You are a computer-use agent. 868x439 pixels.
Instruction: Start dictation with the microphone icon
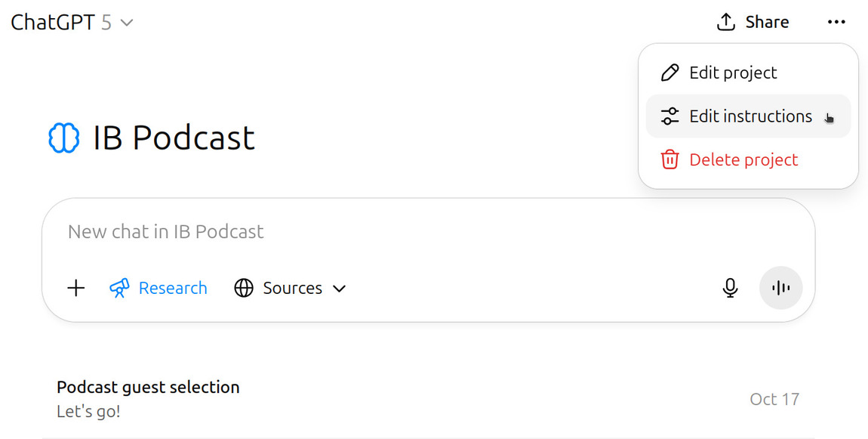point(730,288)
